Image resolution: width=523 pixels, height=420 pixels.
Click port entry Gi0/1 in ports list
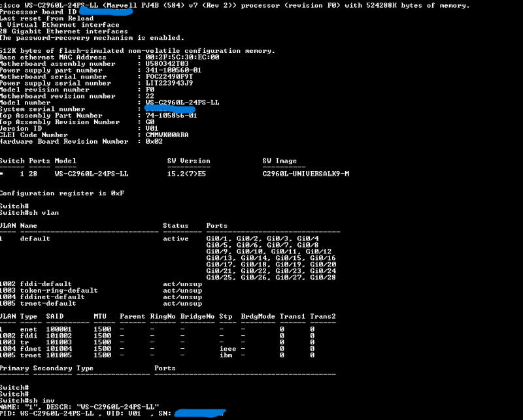219,238
